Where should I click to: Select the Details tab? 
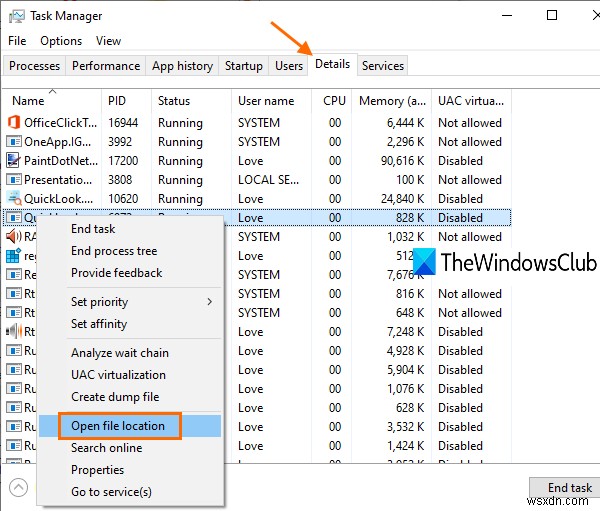tap(333, 64)
